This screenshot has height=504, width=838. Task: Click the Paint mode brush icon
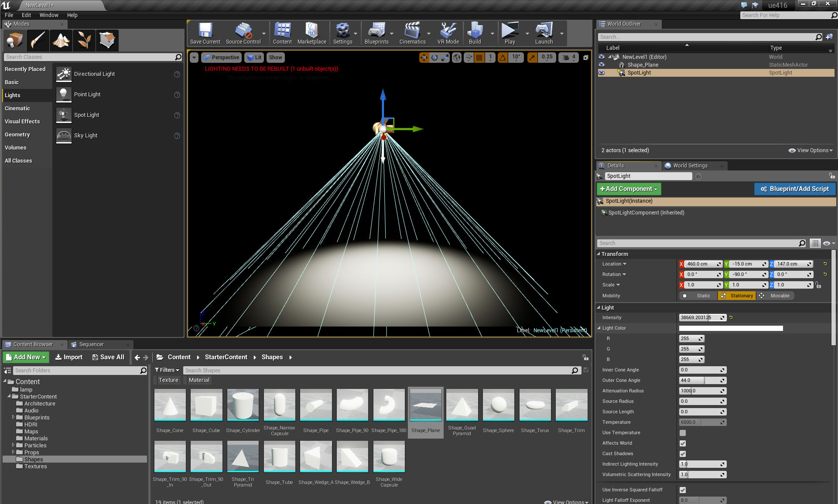pos(38,40)
